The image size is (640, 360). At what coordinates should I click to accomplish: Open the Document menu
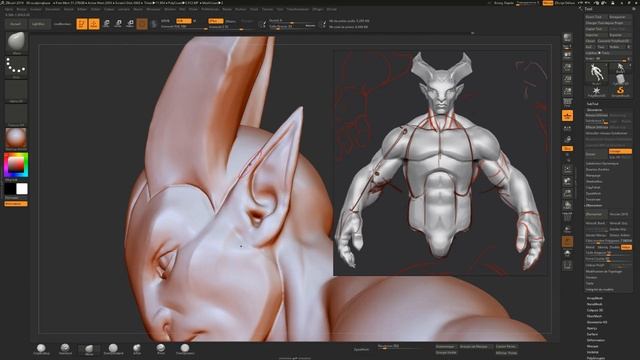[53, 9]
